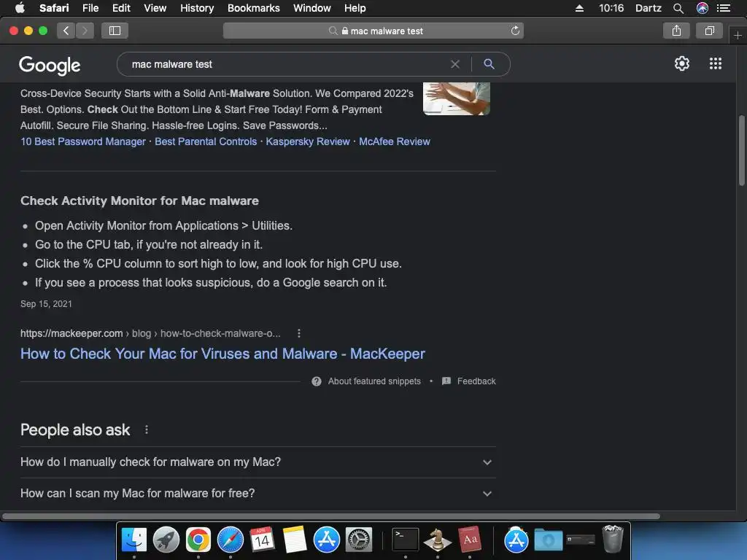The image size is (747, 560).
Task: Click the About featured snippets help icon
Action: tap(317, 381)
